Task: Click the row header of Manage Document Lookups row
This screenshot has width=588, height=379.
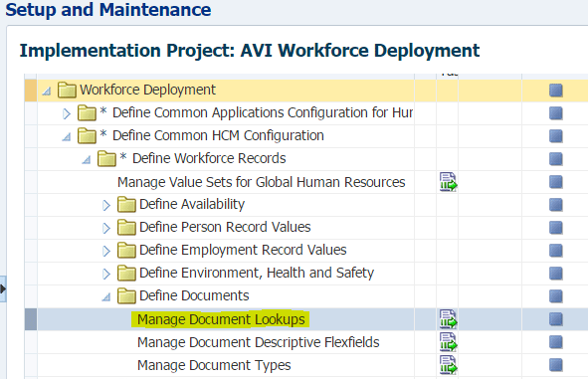Action: pyautogui.click(x=31, y=319)
